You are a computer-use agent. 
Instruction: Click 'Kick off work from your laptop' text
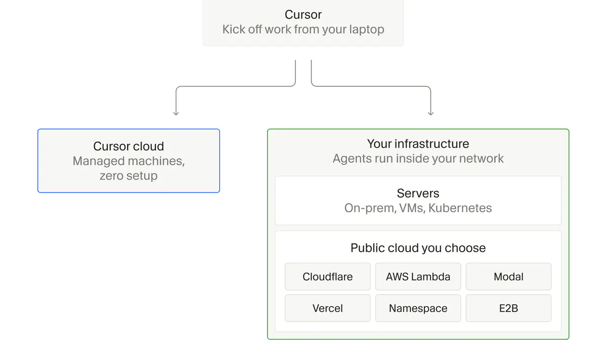pyautogui.click(x=303, y=29)
